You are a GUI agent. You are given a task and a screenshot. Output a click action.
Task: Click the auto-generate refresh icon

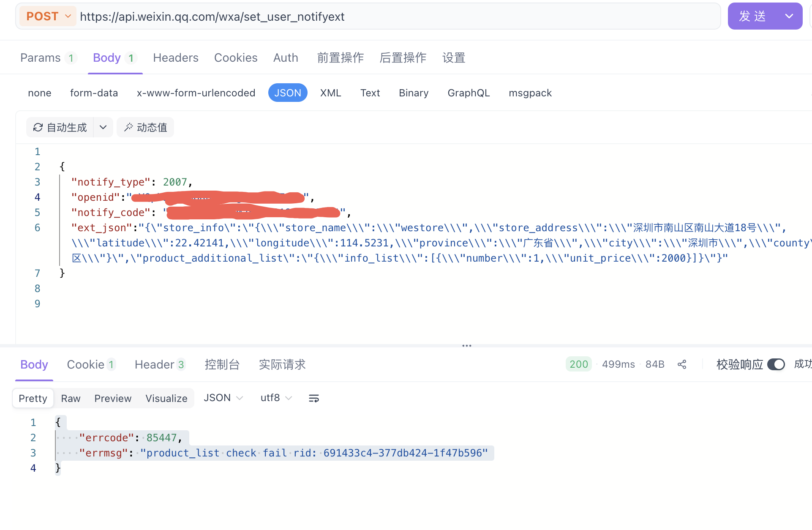click(x=38, y=127)
